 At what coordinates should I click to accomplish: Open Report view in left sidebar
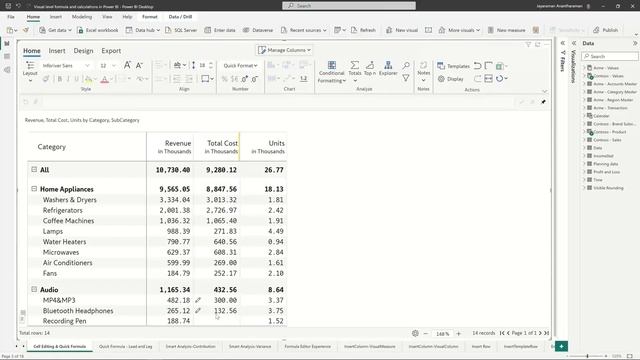pyautogui.click(x=7, y=43)
